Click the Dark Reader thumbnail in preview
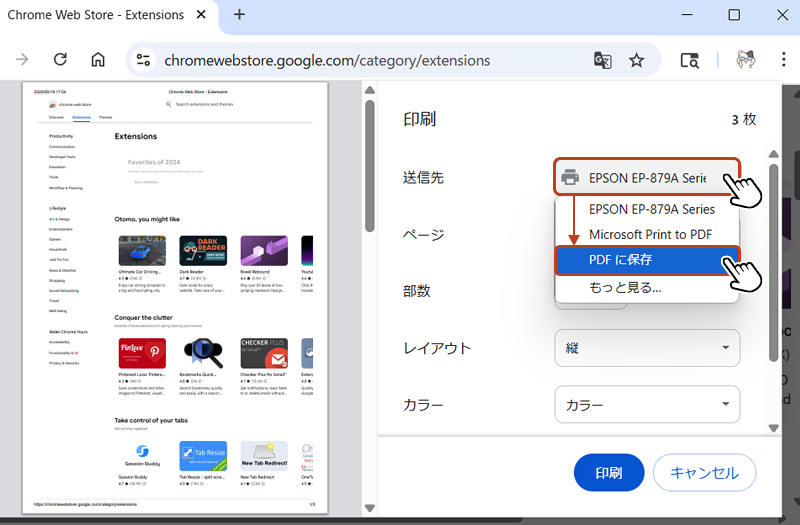The image size is (800, 525). pyautogui.click(x=203, y=251)
